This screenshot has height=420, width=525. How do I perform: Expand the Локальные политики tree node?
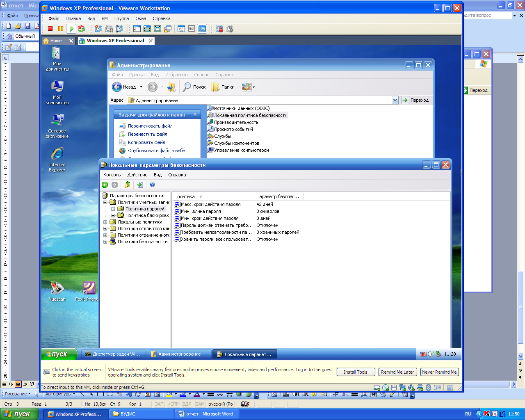tap(105, 222)
